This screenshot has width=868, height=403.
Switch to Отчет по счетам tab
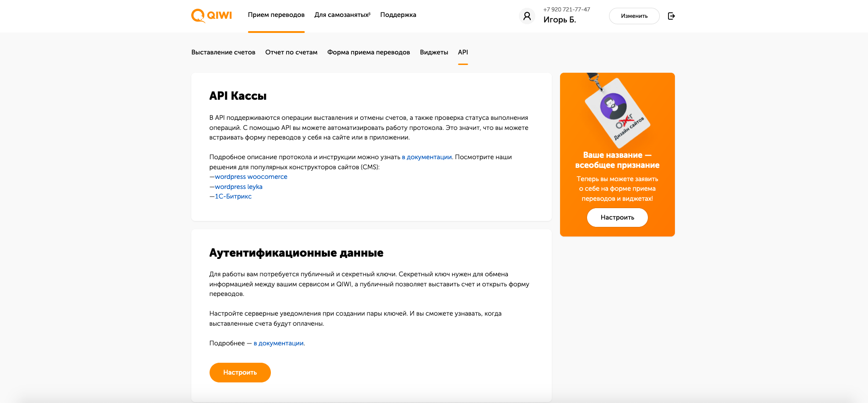click(x=291, y=52)
